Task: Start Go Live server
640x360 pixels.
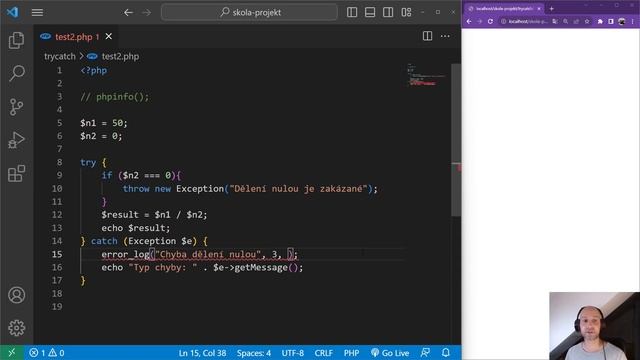Action: [x=390, y=353]
